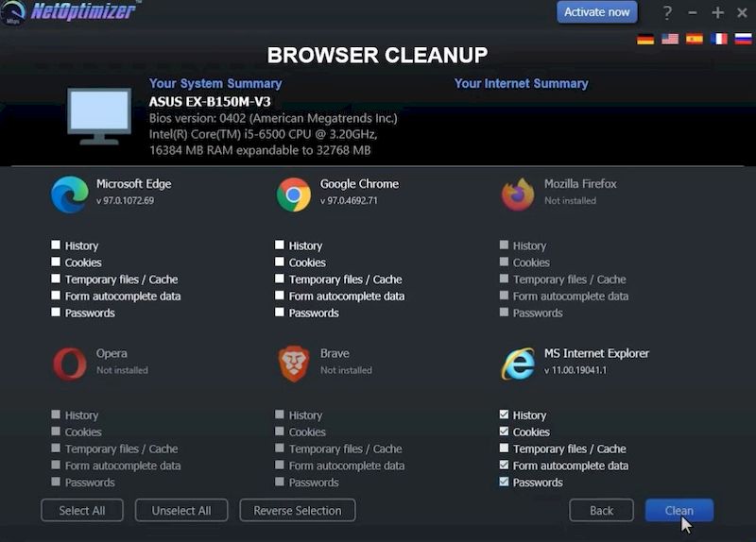The width and height of the screenshot is (756, 542).
Task: Select the Russian flag language icon
Action: pos(742,39)
